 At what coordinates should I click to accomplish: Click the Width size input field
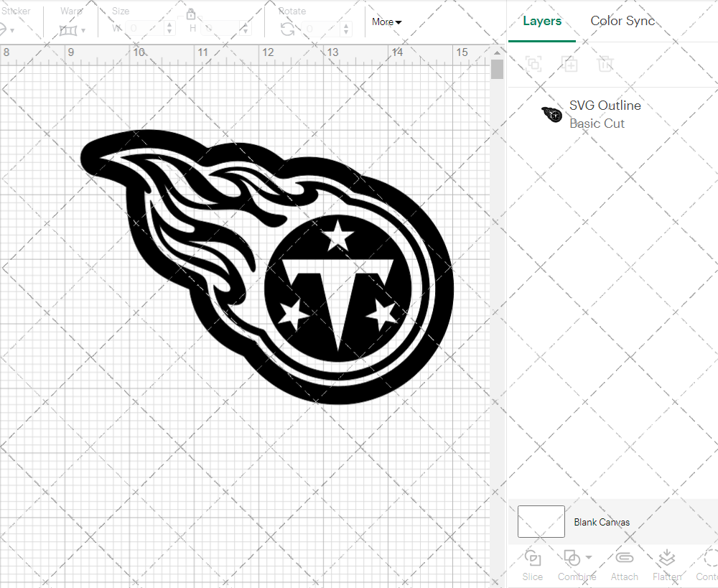point(145,29)
